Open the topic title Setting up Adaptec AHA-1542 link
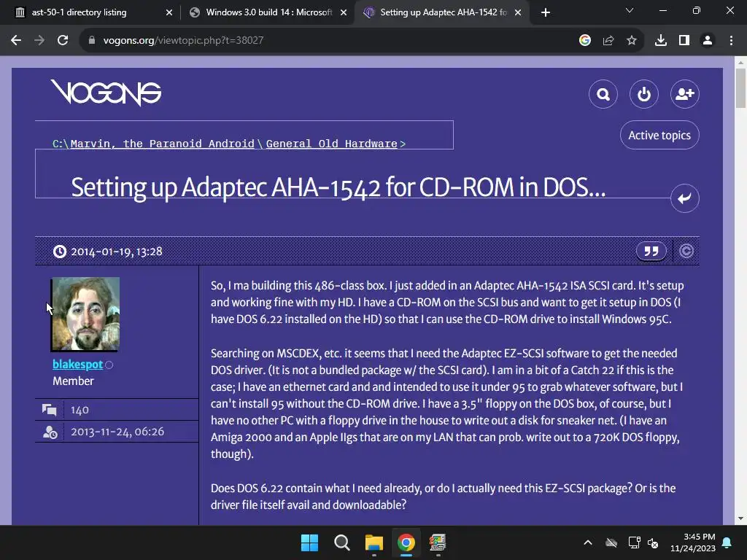This screenshot has width=747, height=560. pyautogui.click(x=338, y=187)
